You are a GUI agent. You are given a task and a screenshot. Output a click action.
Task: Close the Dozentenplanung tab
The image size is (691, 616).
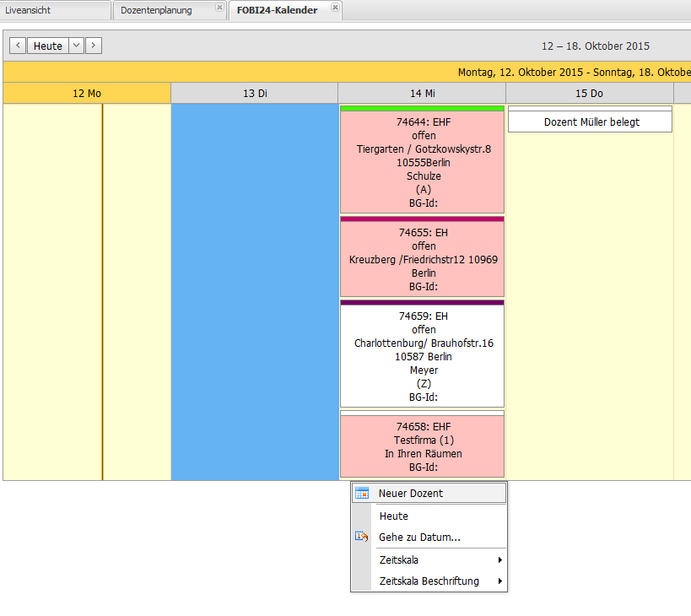[219, 8]
